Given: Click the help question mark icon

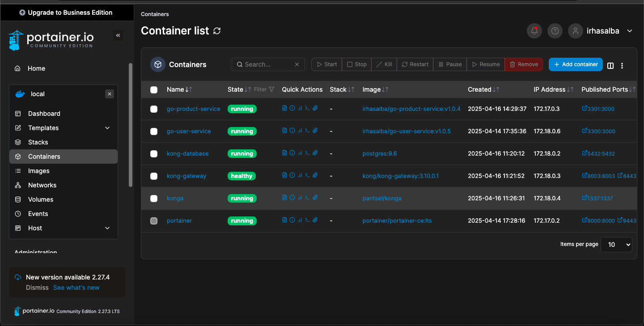Looking at the screenshot, I should [x=555, y=31].
